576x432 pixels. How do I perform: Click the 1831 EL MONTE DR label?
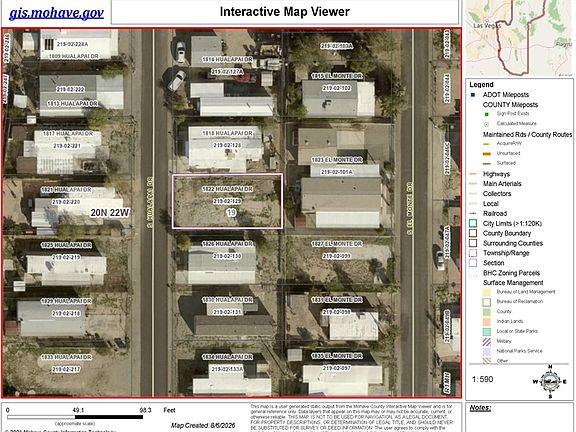337,300
